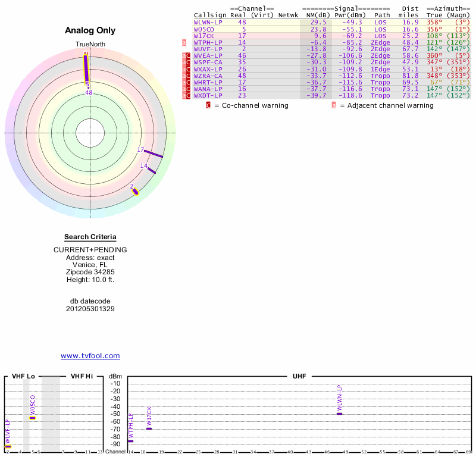Screen dimensions: 476x457
Task: Click the channel 48 bar pointing north
Action: [x=86, y=68]
